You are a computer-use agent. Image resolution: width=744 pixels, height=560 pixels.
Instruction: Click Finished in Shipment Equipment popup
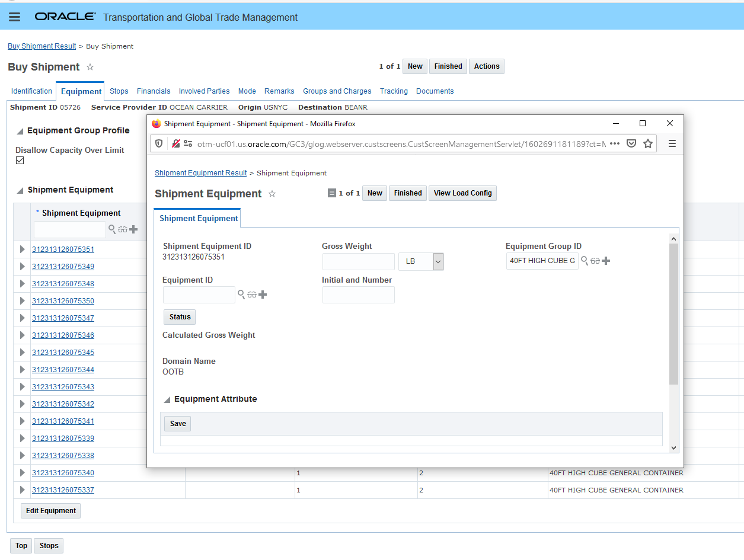pyautogui.click(x=408, y=193)
